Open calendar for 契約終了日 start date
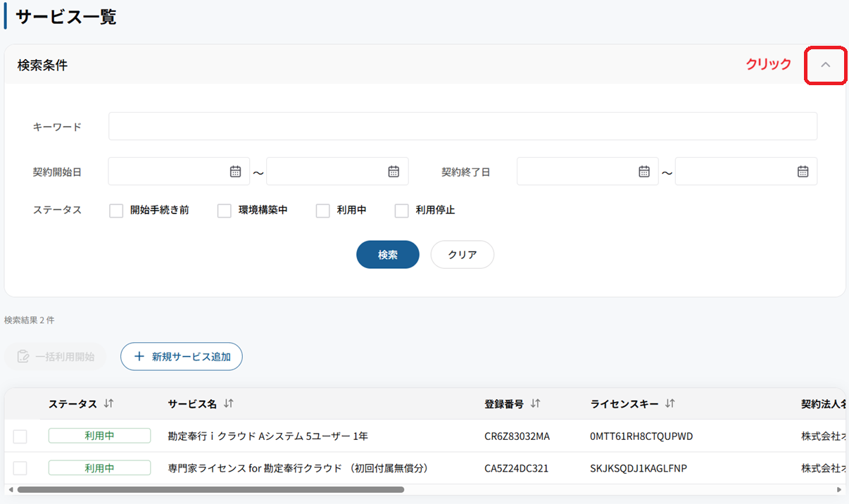This screenshot has width=849, height=504. [x=643, y=171]
